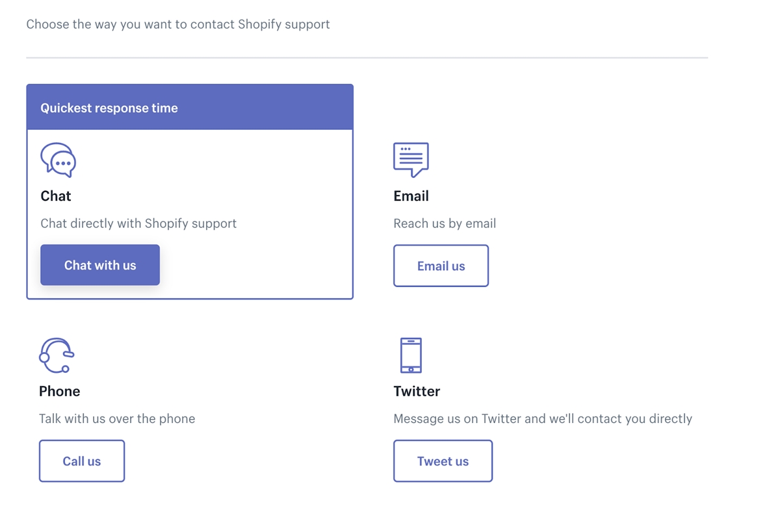780x532 pixels.
Task: Click the 'Choose the way you want' intro text
Action: 178,25
